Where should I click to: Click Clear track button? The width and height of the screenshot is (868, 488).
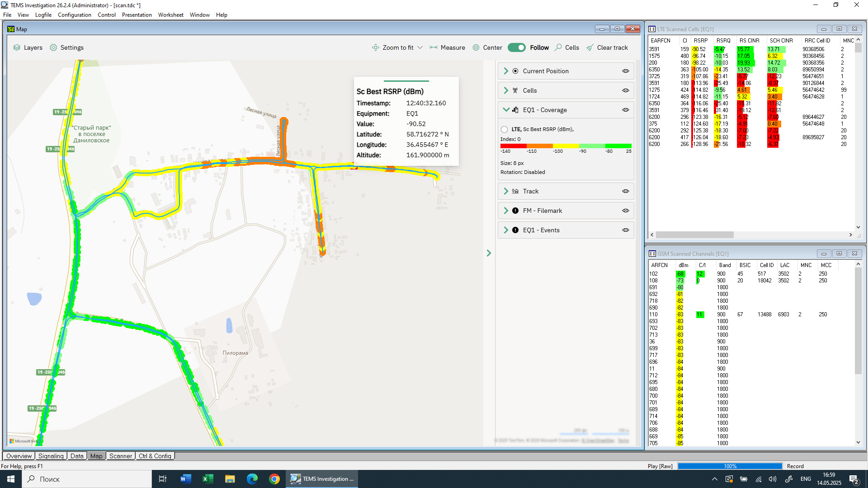pos(607,47)
